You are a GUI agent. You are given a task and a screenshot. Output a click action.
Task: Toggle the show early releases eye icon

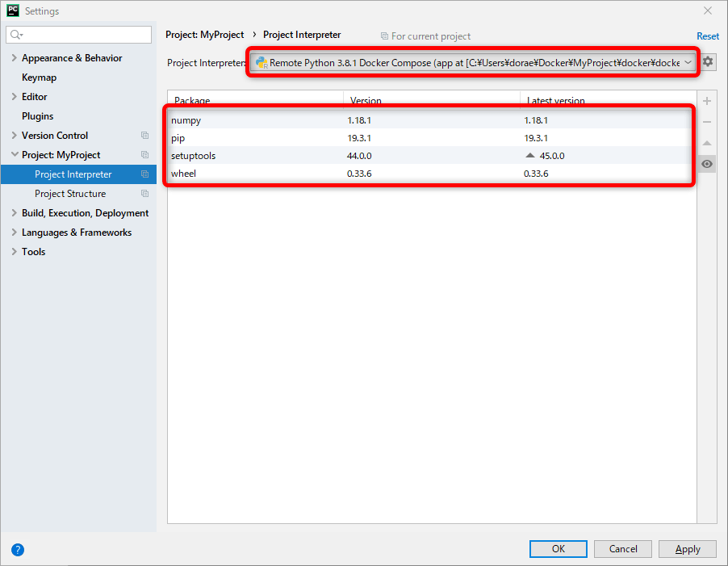(707, 164)
